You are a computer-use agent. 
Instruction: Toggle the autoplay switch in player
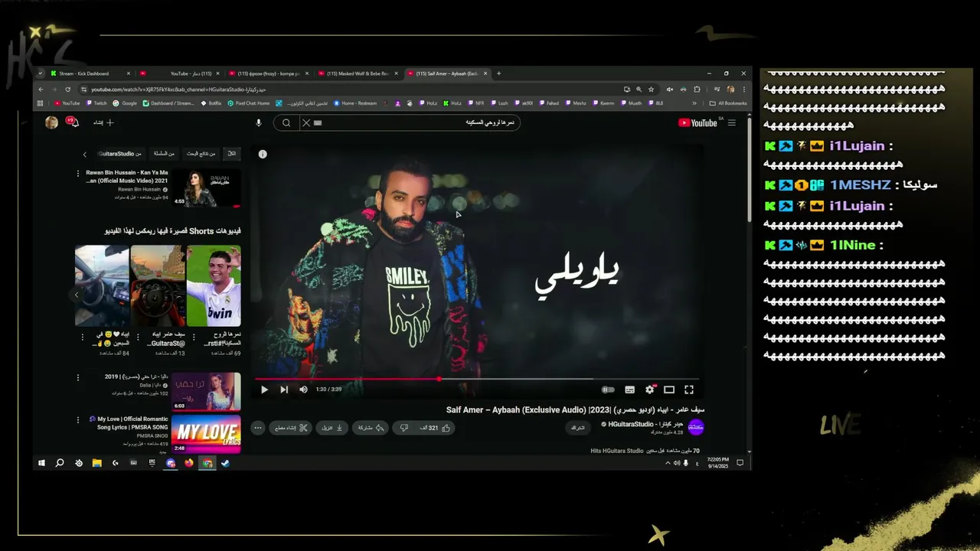point(608,390)
